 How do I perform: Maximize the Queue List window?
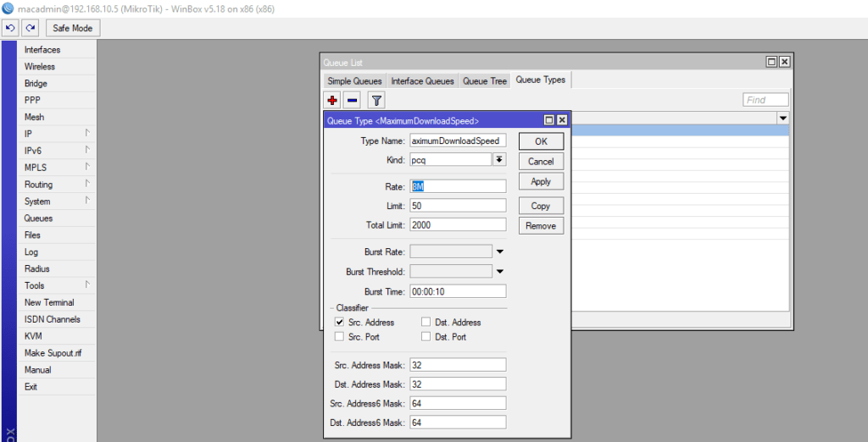click(x=771, y=63)
